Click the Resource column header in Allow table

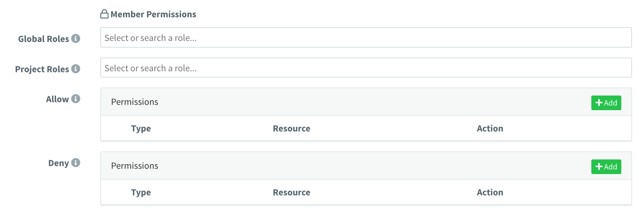[x=291, y=128]
